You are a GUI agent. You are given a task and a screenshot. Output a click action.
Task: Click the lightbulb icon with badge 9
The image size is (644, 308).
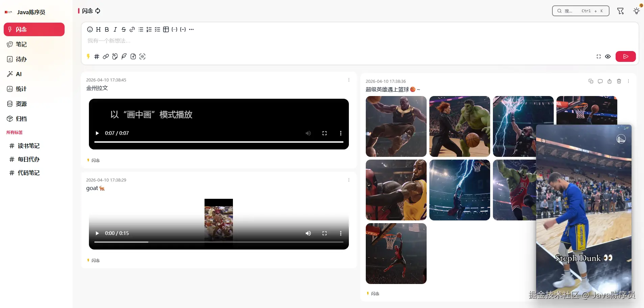pos(637,11)
